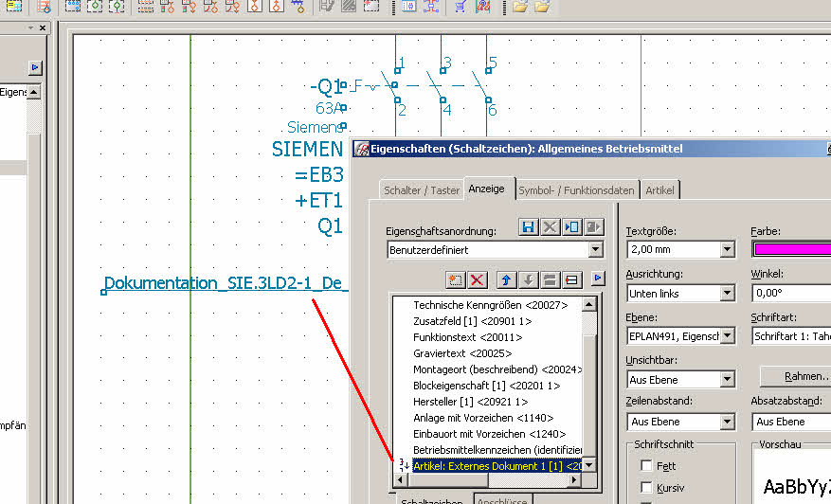
Task: Select 'Funktionstext <20011>' in the list
Action: coord(467,337)
